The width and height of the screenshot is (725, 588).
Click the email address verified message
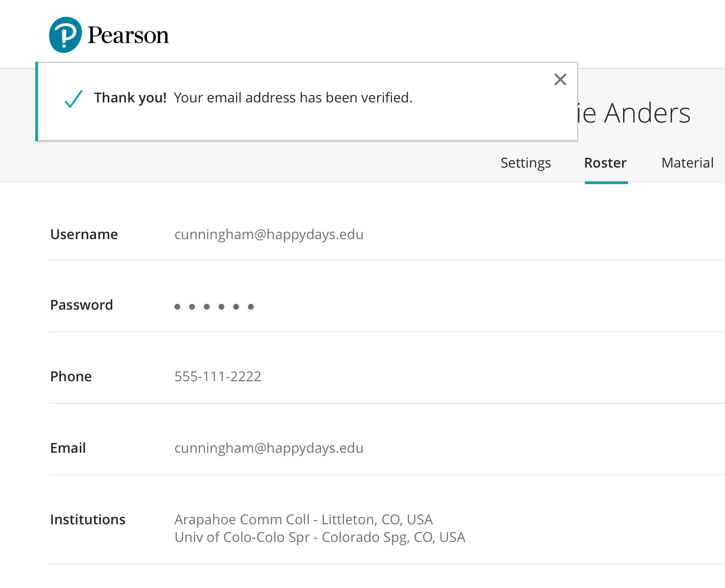coord(293,98)
